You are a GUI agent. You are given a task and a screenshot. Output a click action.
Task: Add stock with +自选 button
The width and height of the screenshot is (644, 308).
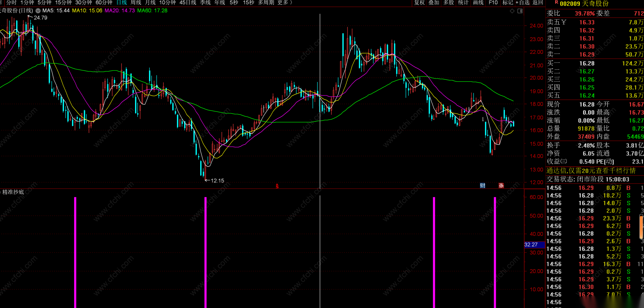pyautogui.click(x=523, y=3)
